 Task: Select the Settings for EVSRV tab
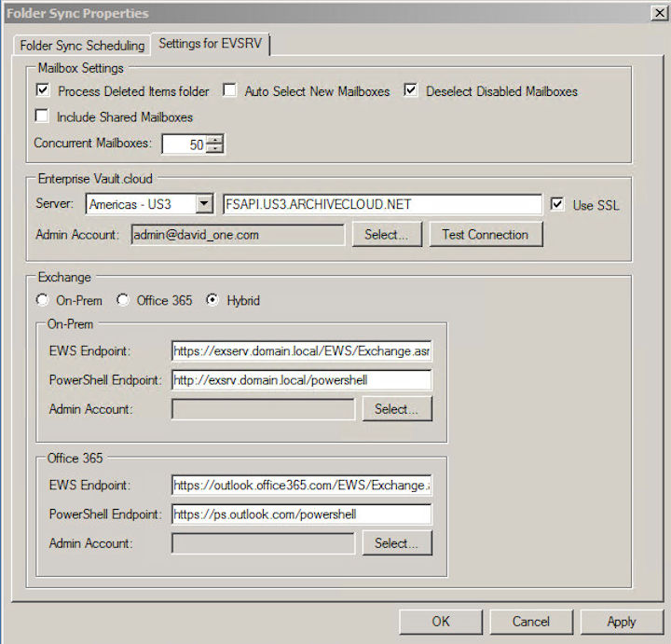click(210, 44)
